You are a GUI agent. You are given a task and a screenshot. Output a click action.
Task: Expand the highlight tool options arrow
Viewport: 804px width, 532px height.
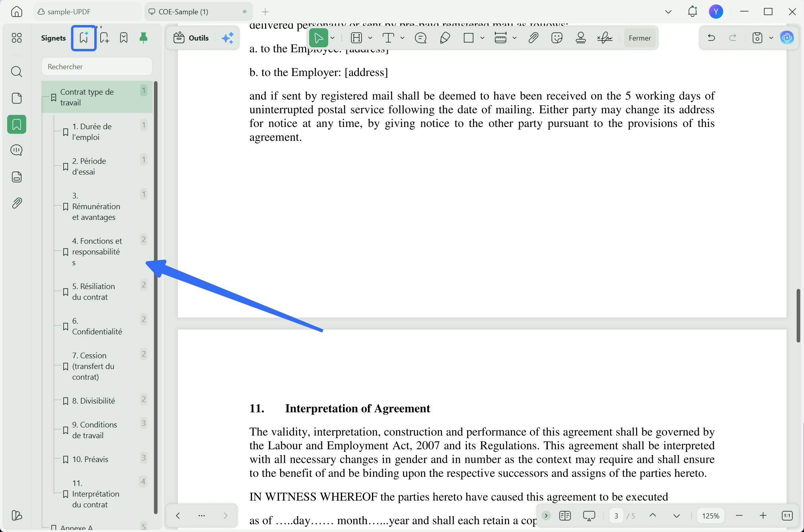coord(370,38)
